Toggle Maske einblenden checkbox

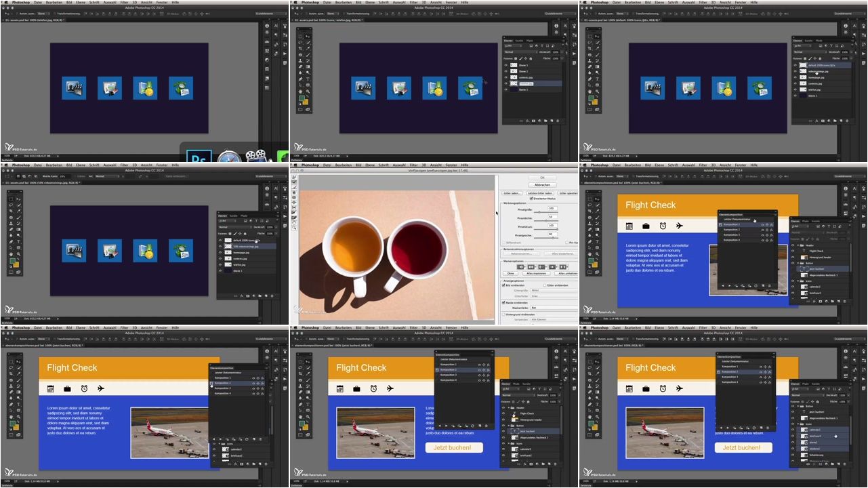[x=503, y=302]
